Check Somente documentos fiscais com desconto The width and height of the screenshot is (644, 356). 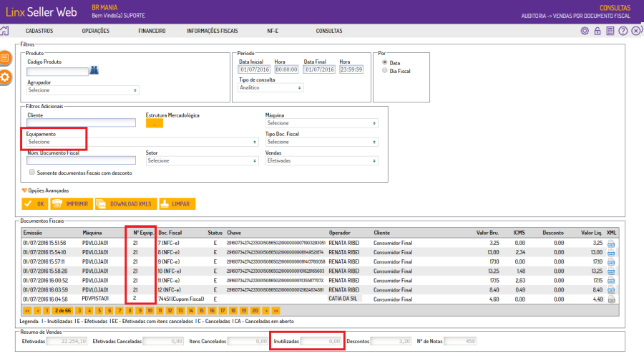click(x=31, y=172)
